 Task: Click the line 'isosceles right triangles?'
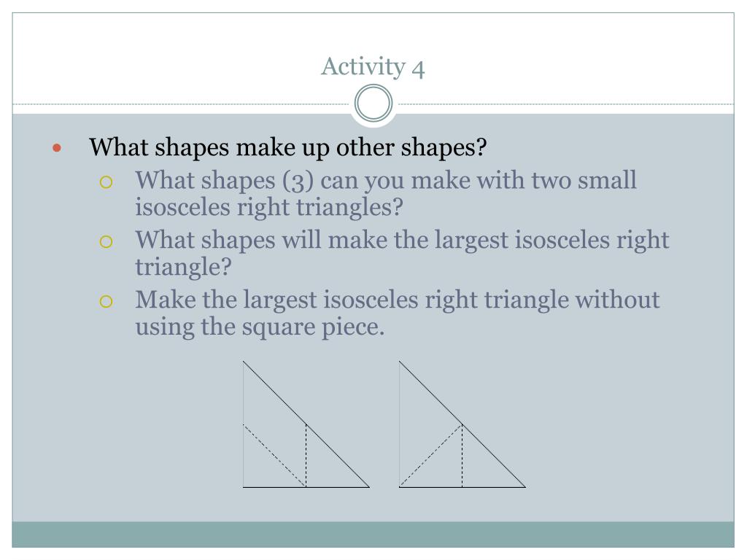coord(269,208)
